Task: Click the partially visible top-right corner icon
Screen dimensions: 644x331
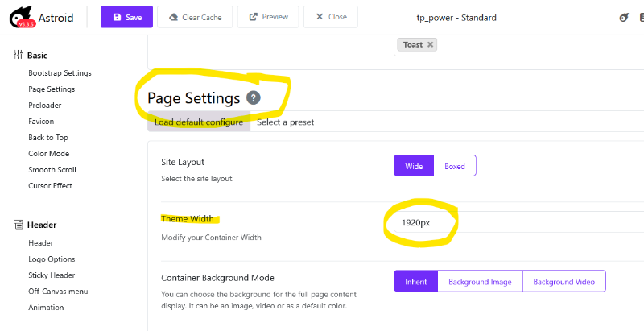Action: click(x=640, y=17)
